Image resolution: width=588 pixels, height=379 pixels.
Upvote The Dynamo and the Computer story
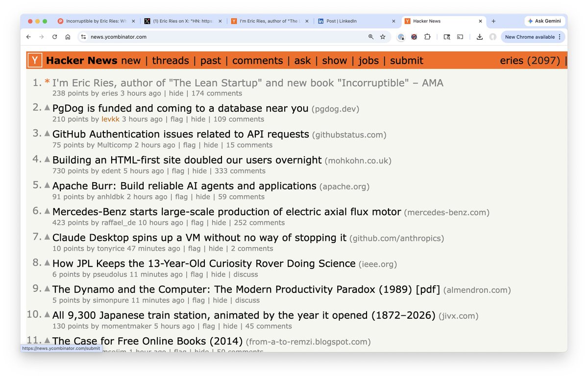(48, 289)
